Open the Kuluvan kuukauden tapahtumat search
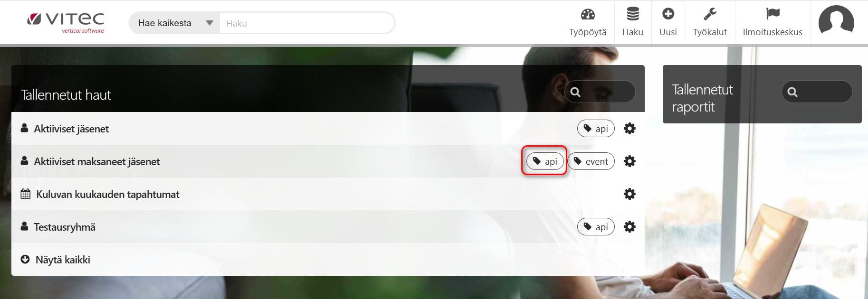The image size is (868, 299). tap(108, 194)
